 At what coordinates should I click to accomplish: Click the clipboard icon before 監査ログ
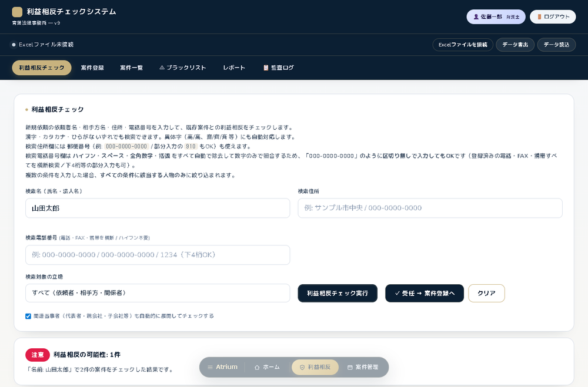[266, 68]
